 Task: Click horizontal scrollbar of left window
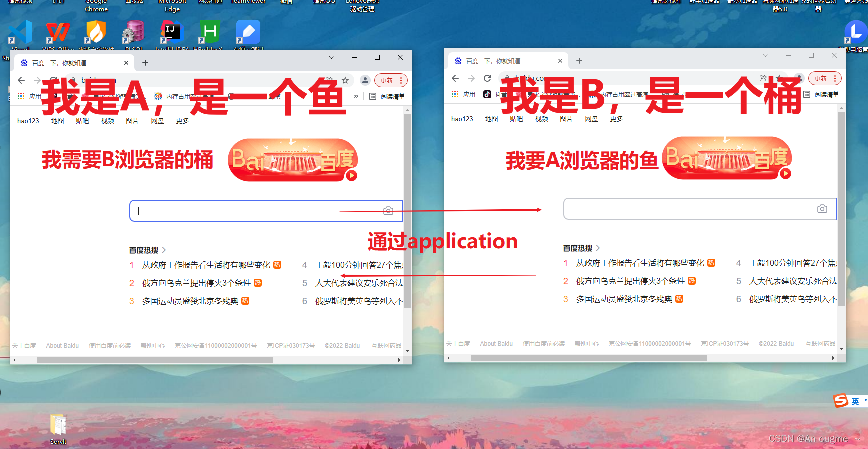155,360
